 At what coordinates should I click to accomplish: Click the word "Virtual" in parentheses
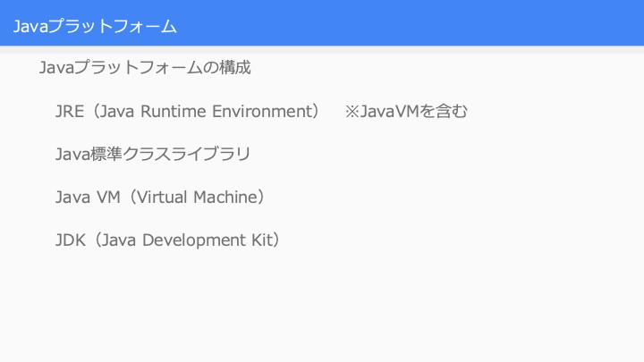[x=161, y=197]
